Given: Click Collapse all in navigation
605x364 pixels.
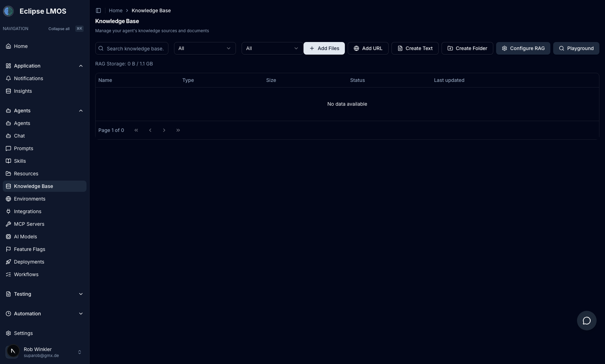Looking at the screenshot, I should tap(59, 29).
